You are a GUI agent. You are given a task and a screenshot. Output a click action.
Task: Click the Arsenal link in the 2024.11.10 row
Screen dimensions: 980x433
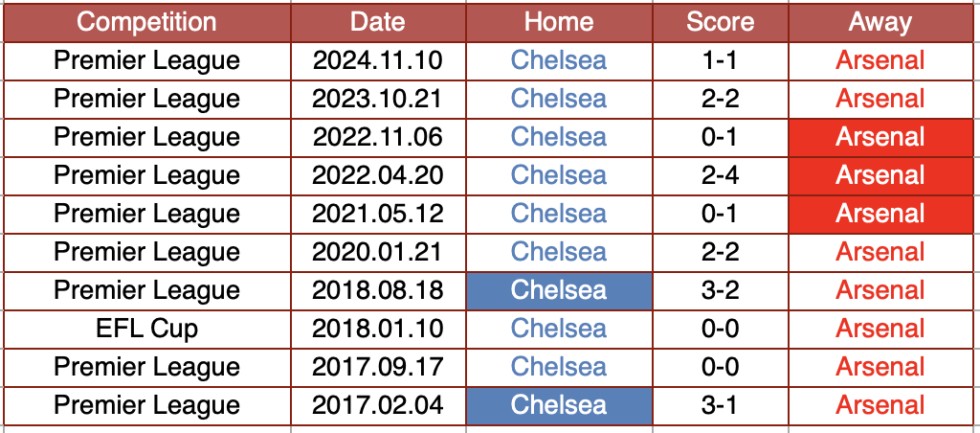point(880,60)
